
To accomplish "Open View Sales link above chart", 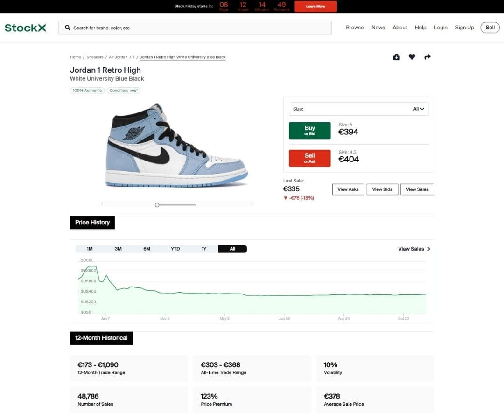I will pyautogui.click(x=414, y=249).
